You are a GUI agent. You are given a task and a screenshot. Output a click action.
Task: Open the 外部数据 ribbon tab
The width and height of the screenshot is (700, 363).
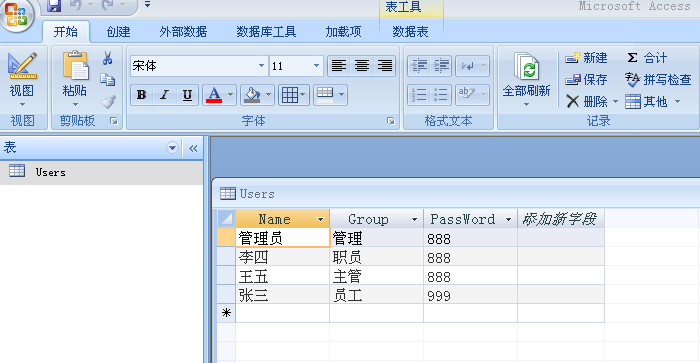pos(183,32)
